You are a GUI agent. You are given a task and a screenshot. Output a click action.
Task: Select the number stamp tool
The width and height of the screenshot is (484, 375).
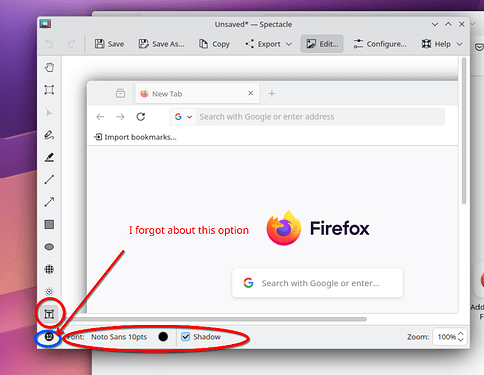click(49, 337)
